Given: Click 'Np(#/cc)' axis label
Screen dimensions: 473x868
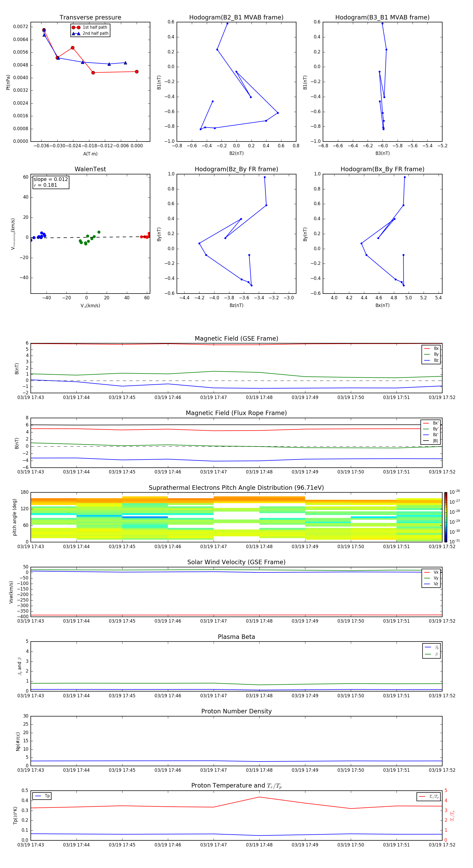Looking at the screenshot, I should (x=18, y=741).
